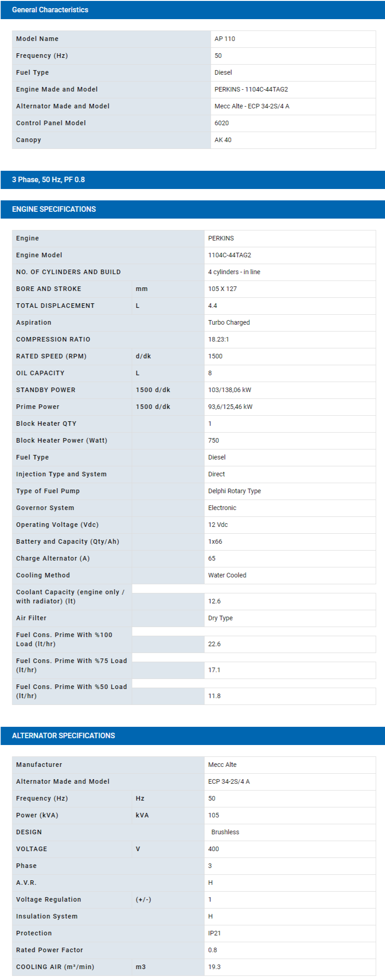Click the Compression Ratio value 18.23:1
Screen dimensions: 385x980
218,340
